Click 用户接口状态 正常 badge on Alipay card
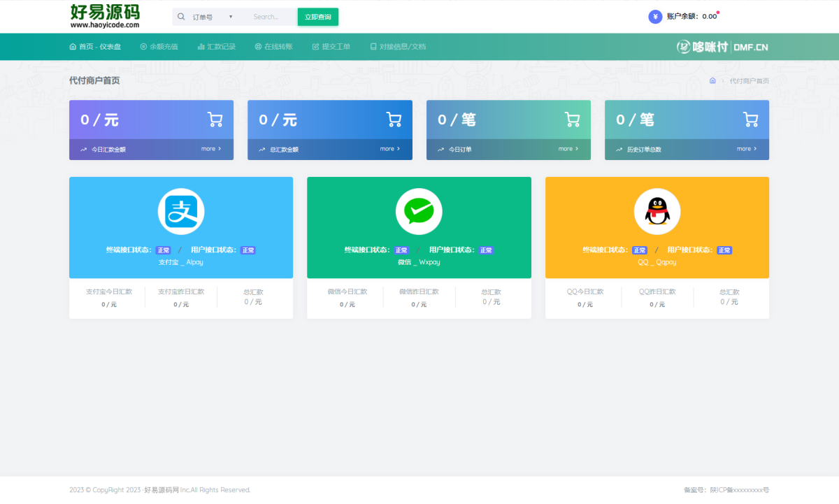This screenshot has width=839, height=504. click(248, 250)
